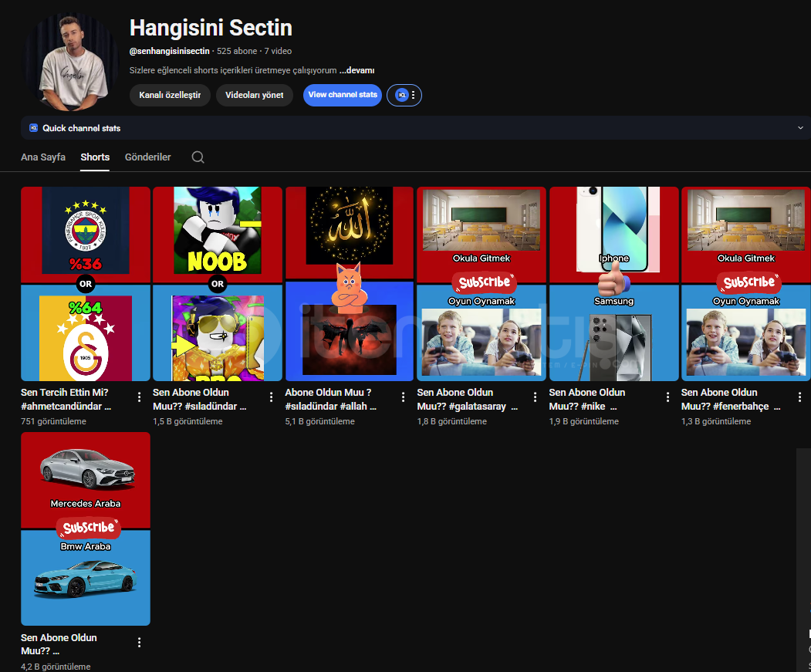Open options menu for Fenerbahçe Galatasaray short
Viewport: 811px width, 672px height.
139,397
